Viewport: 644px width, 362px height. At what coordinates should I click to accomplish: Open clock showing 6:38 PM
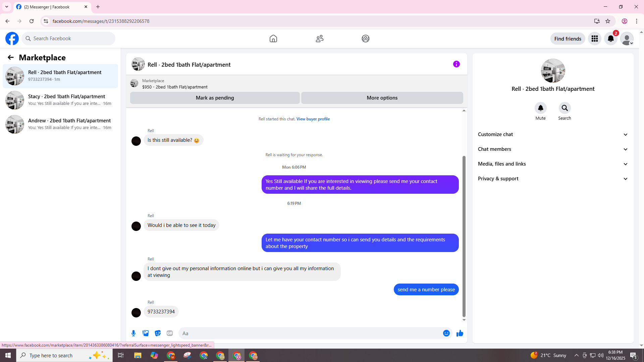615,355
